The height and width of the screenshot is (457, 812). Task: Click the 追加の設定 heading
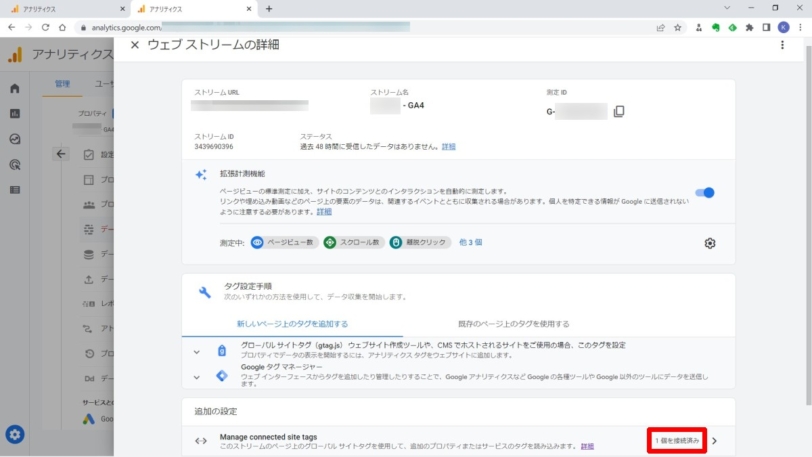pyautogui.click(x=215, y=411)
